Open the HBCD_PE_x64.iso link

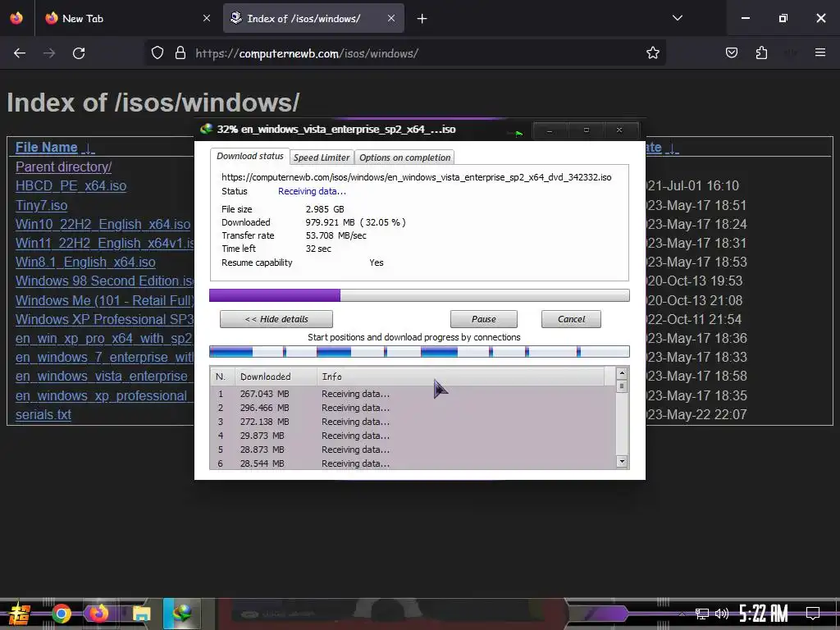tap(71, 186)
